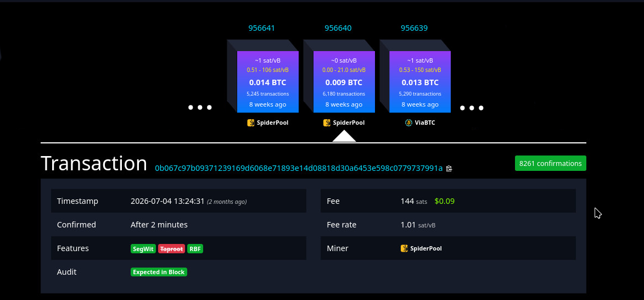Open block height link 956640
The height and width of the screenshot is (300, 644).
coord(338,28)
